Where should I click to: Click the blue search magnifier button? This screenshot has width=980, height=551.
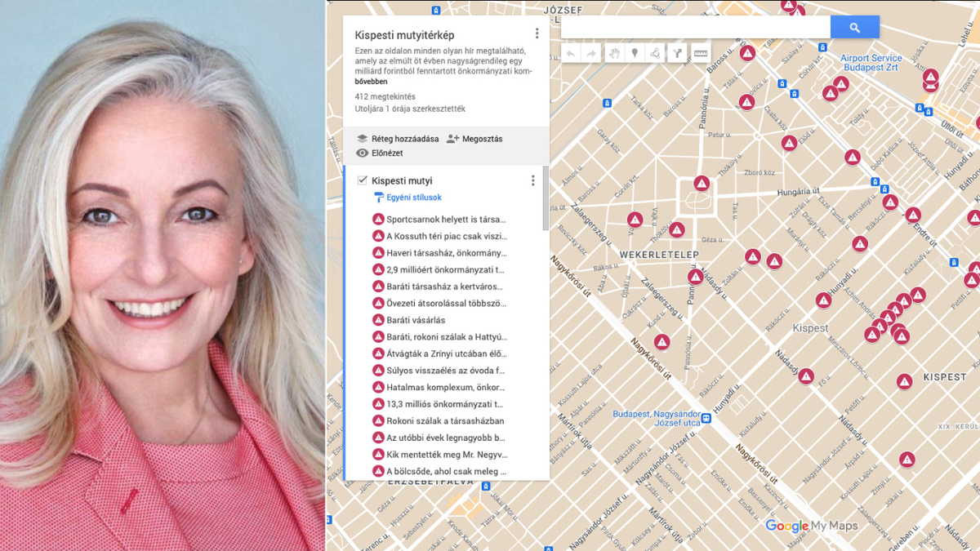[855, 27]
